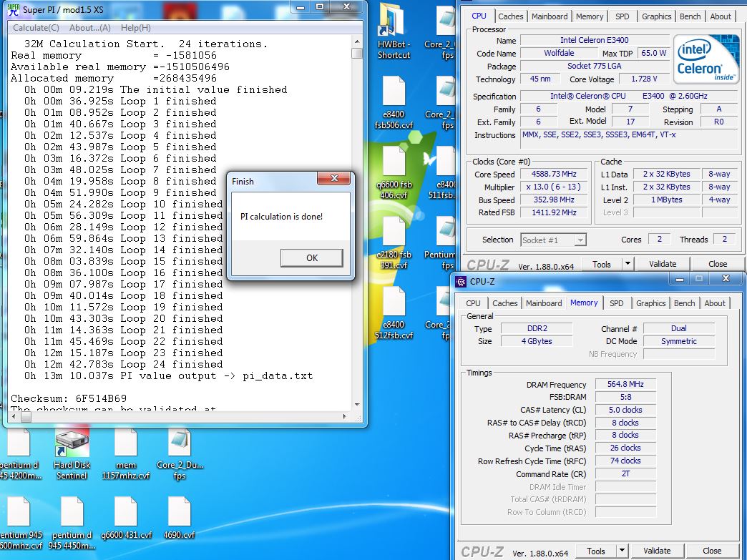Open the About...(A) menu in Super PI
Screen dimensions: 747x560
(90, 28)
